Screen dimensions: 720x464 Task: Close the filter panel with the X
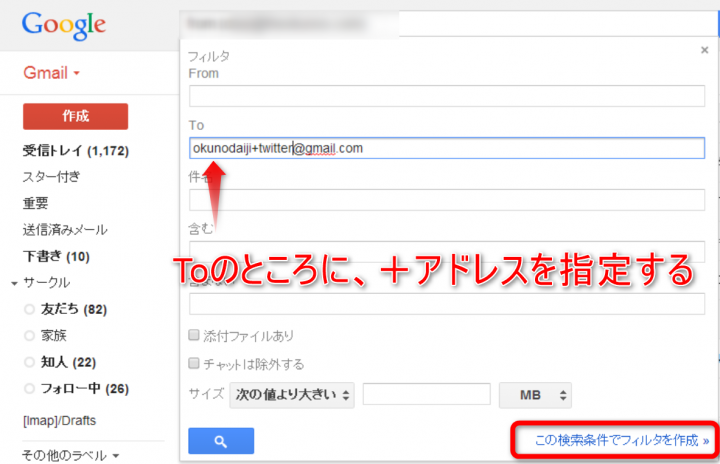[704, 50]
